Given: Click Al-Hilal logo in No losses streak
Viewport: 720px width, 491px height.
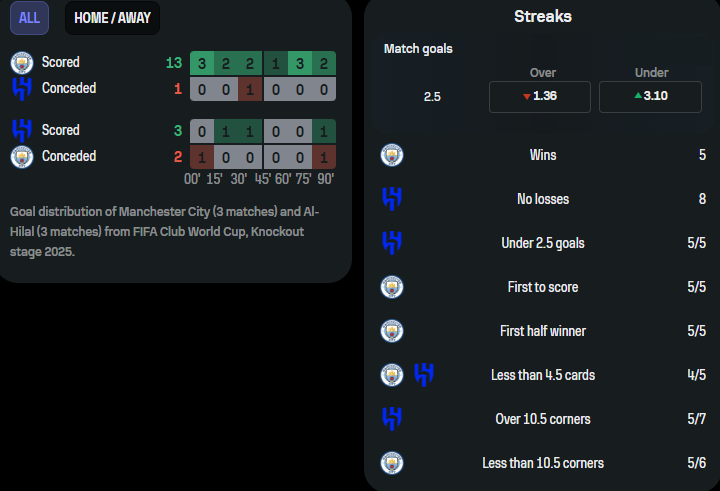Looking at the screenshot, I should [x=392, y=199].
